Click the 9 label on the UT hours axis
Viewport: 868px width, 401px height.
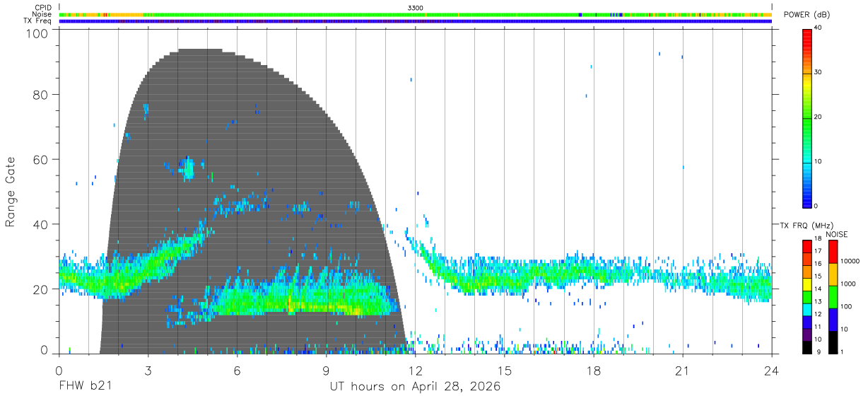coord(326,371)
